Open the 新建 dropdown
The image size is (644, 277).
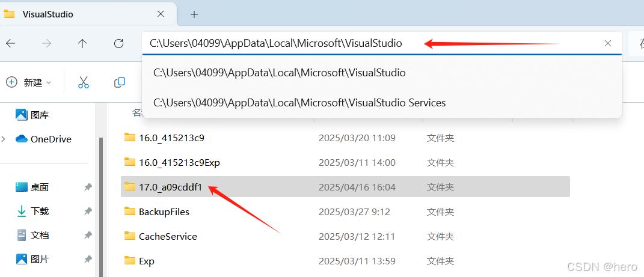coord(29,82)
